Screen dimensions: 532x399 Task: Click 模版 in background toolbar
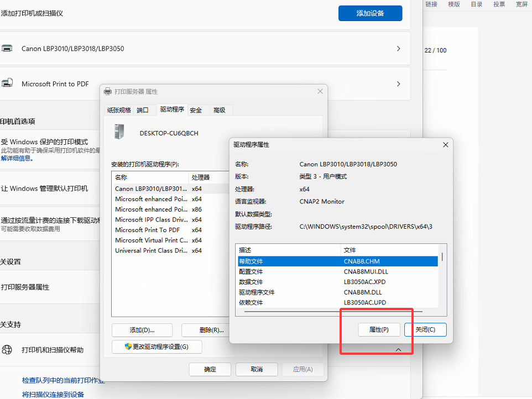pyautogui.click(x=454, y=4)
